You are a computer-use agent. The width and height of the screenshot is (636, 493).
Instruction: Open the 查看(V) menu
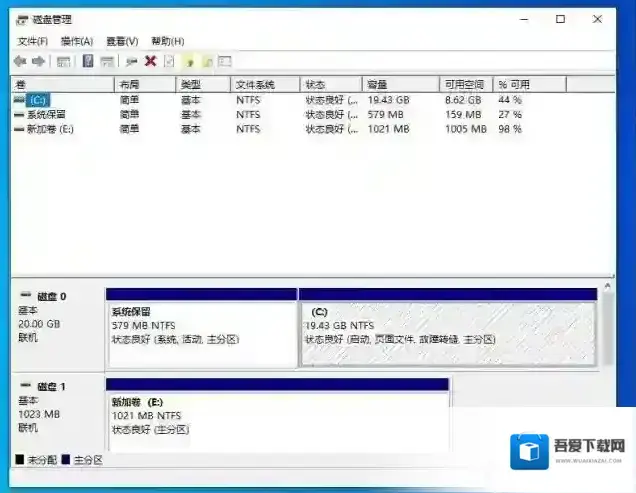pyautogui.click(x=122, y=41)
